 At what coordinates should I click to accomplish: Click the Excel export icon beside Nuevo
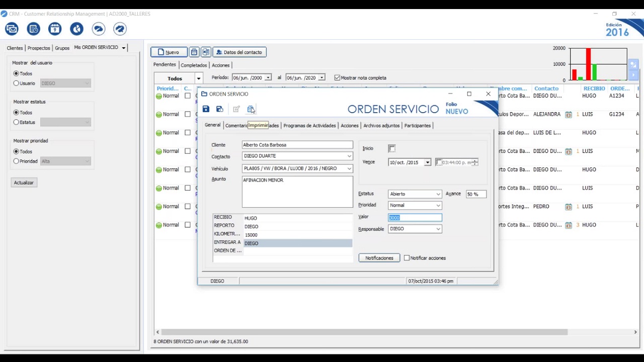coord(206,52)
